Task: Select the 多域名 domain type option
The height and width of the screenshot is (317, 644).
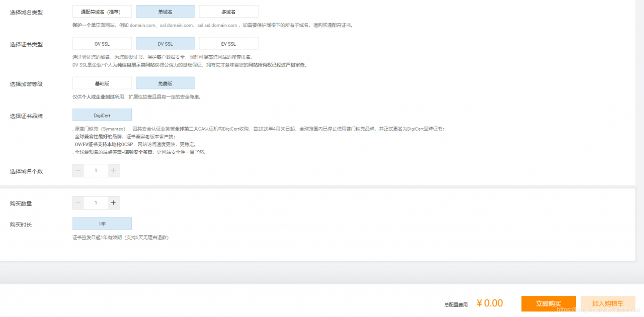Action: pos(228,11)
